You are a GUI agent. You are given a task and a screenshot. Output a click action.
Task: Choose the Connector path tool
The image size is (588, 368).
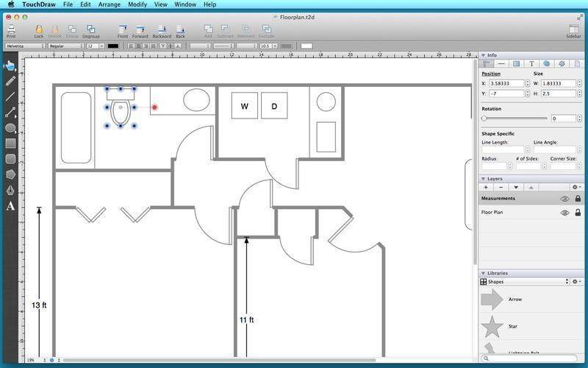pyautogui.click(x=10, y=112)
